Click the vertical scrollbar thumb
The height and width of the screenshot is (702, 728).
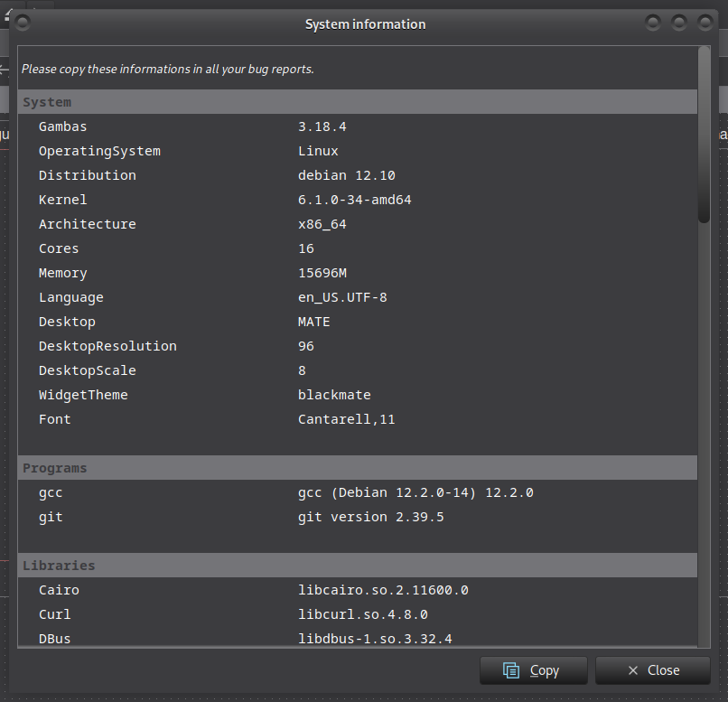704,134
